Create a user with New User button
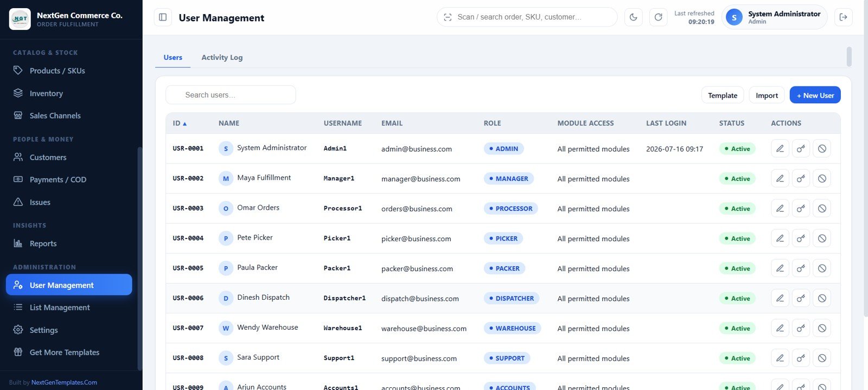The width and height of the screenshot is (868, 390). 815,95
